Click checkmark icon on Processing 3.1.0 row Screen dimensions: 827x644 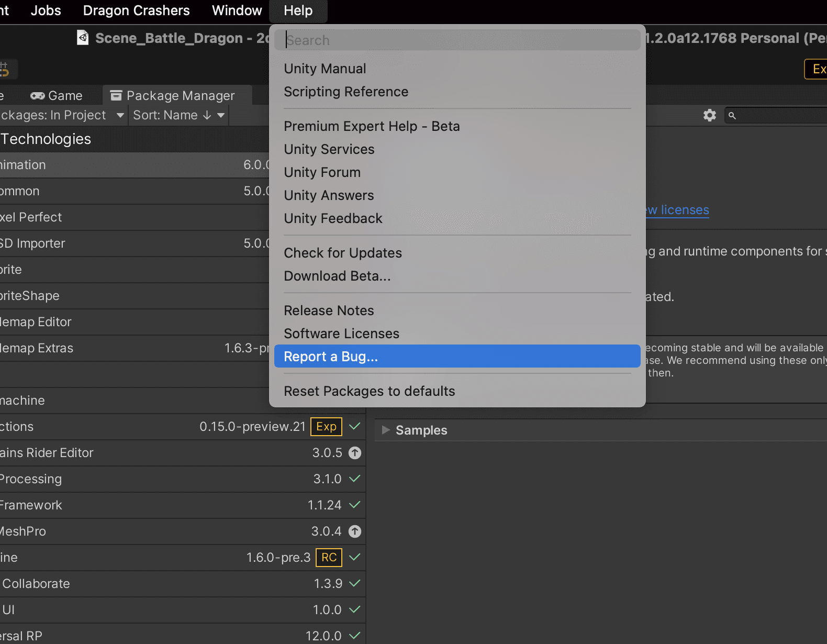(355, 479)
